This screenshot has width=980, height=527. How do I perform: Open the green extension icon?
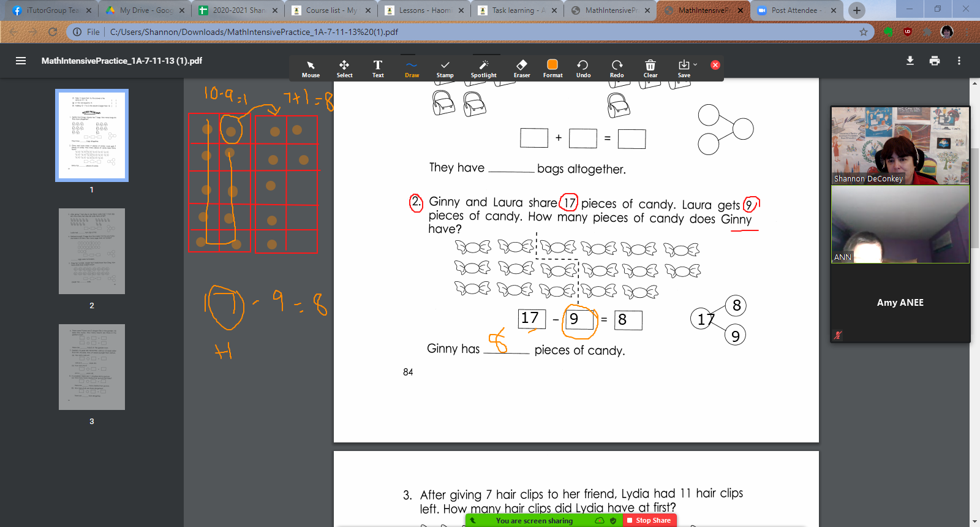click(x=889, y=32)
